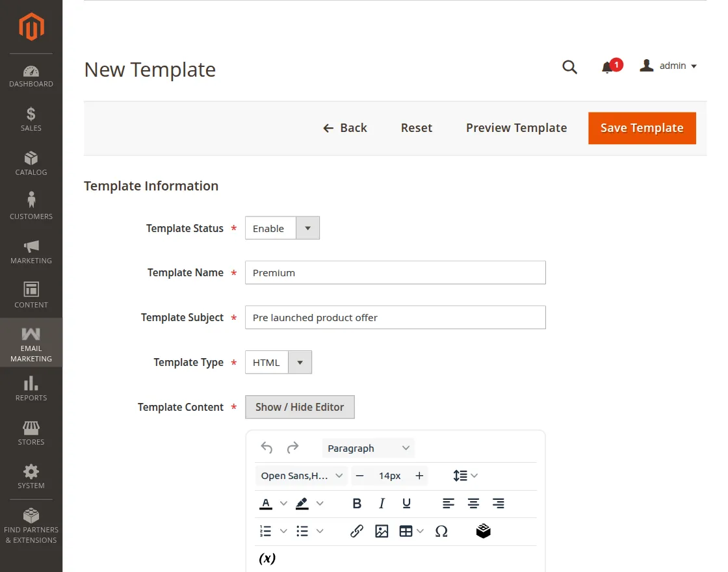Toggle underline text formatting

point(406,503)
